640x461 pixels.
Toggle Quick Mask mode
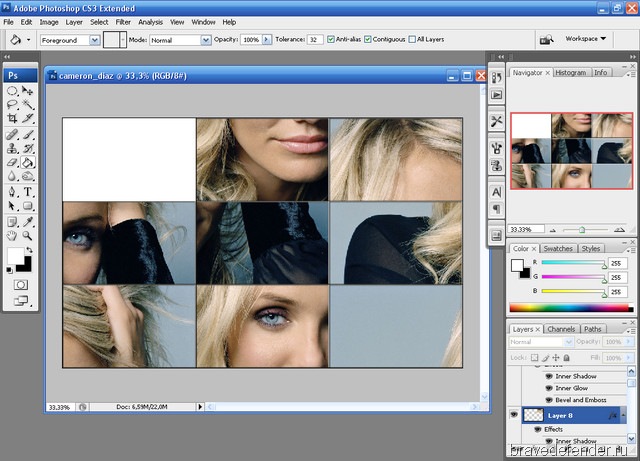click(21, 285)
